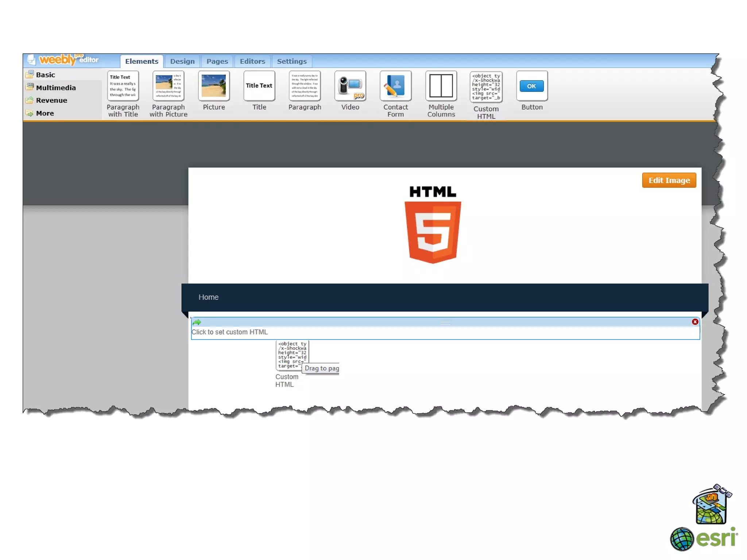
Task: Open the Basic elements category
Action: (x=45, y=75)
